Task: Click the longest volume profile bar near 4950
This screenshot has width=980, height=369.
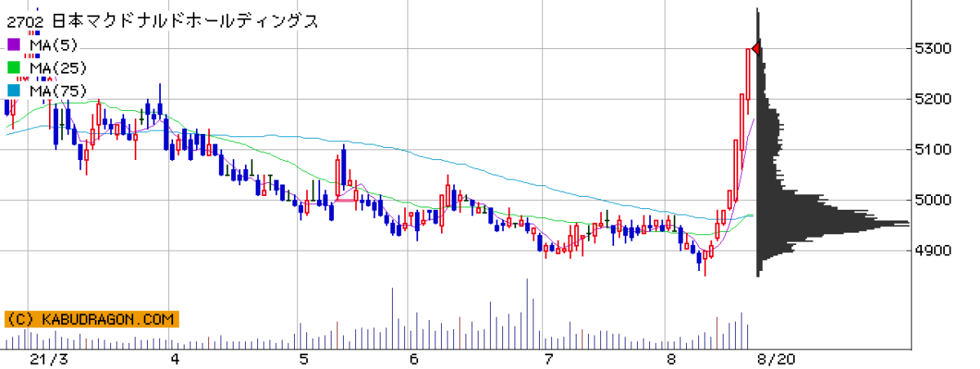Action: [x=833, y=224]
